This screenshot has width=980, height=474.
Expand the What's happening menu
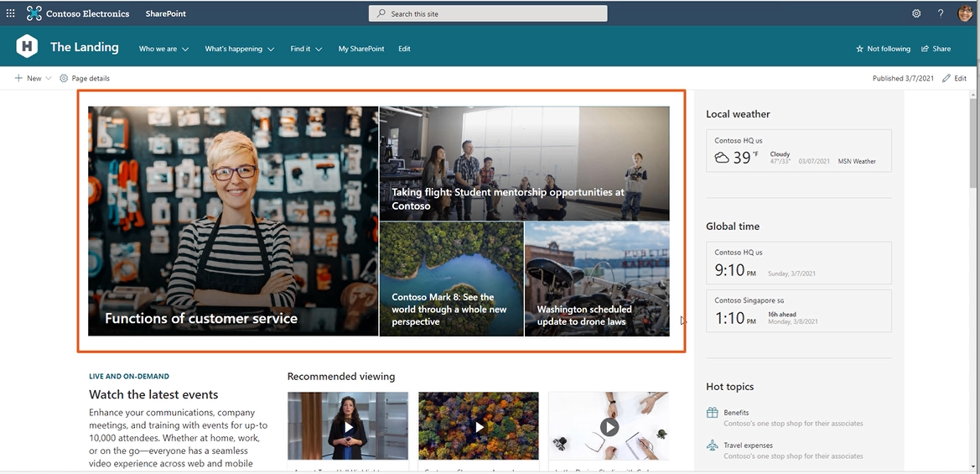pos(240,49)
